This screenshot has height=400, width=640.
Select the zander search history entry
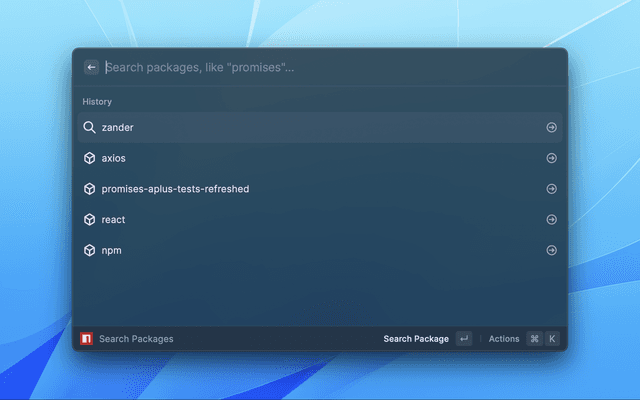[300, 128]
